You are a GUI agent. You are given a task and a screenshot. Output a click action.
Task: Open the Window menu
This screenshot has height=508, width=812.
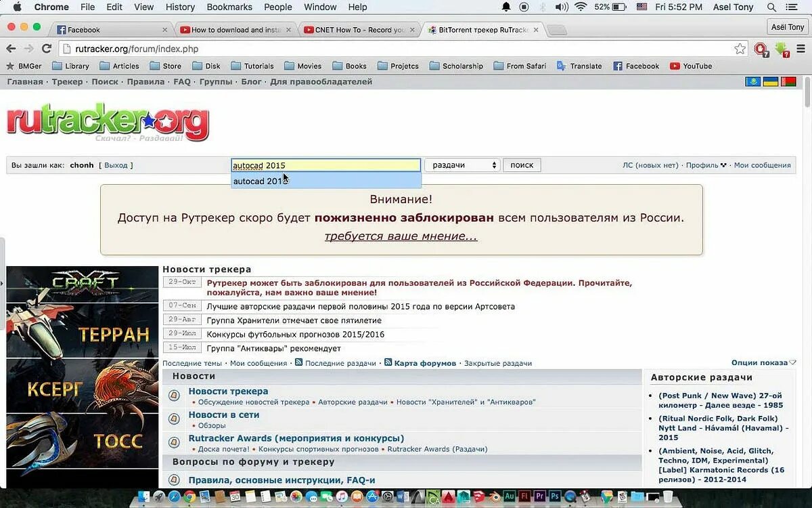pyautogui.click(x=320, y=7)
